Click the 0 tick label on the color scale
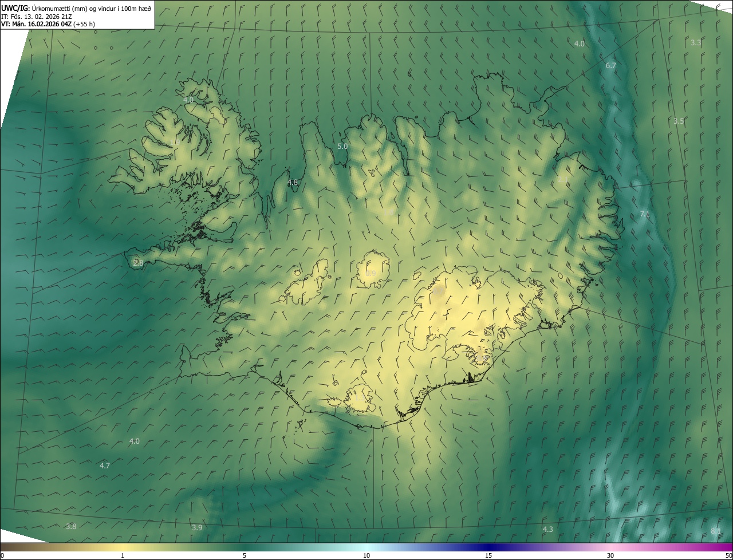Screen dimensions: 733x560 tap(2, 556)
